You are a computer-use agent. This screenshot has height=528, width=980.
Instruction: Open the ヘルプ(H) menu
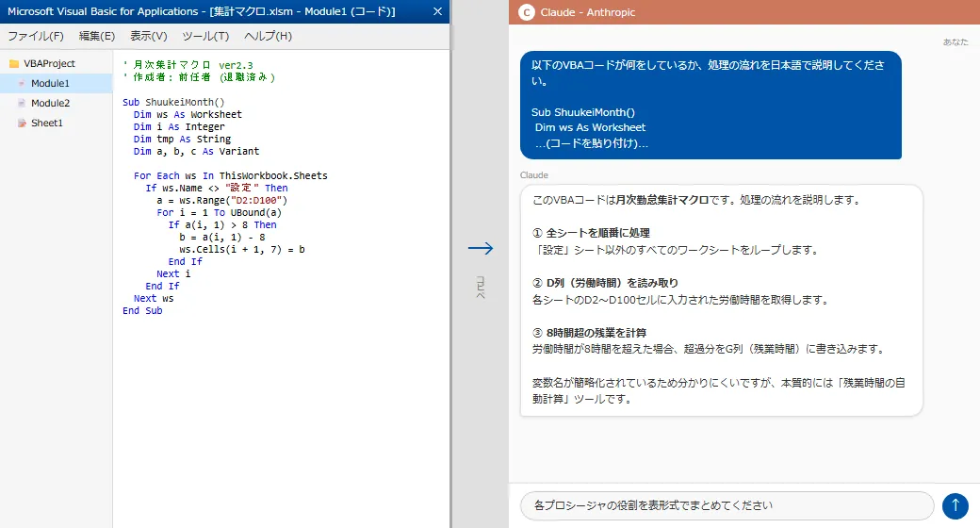click(269, 36)
